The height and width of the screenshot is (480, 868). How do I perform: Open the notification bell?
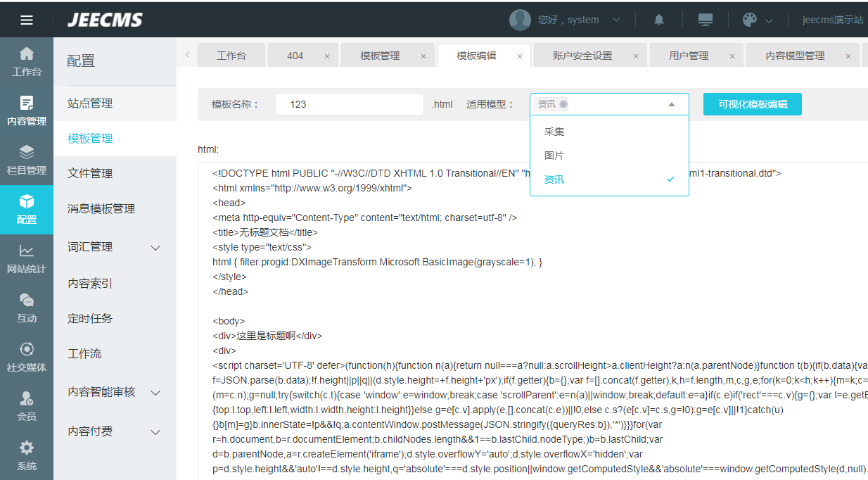(x=659, y=20)
